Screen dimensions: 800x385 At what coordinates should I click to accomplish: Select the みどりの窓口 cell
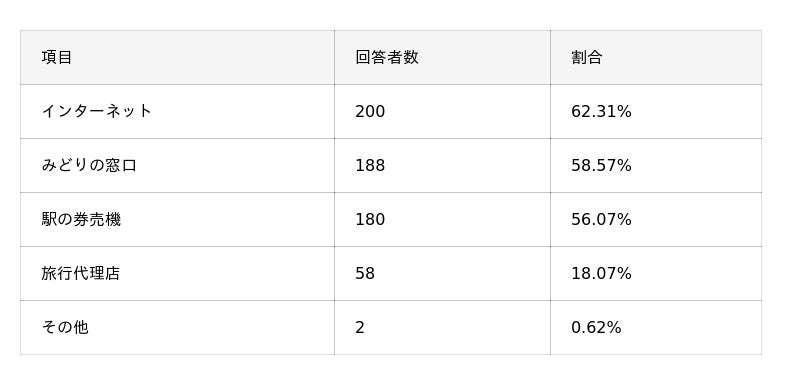click(x=177, y=165)
